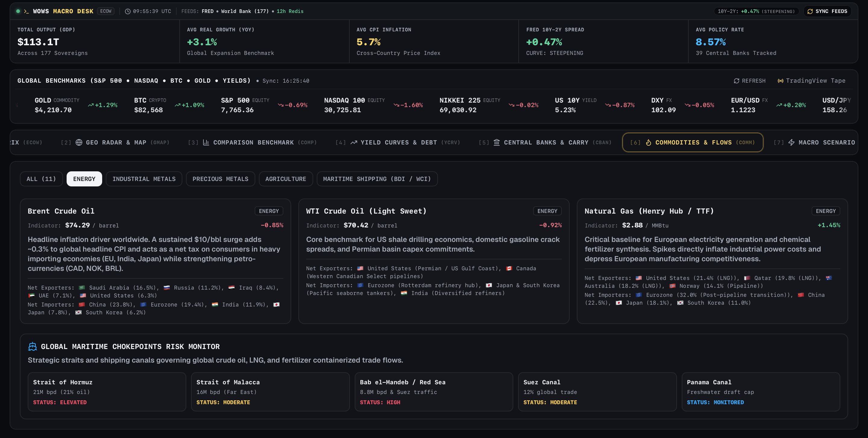Open the Bab el-Mandeb / Red Sea card
The width and height of the screenshot is (868, 438).
click(x=434, y=392)
